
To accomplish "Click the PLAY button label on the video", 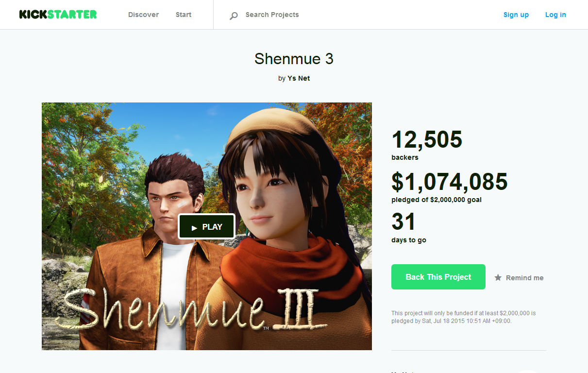I will (212, 227).
